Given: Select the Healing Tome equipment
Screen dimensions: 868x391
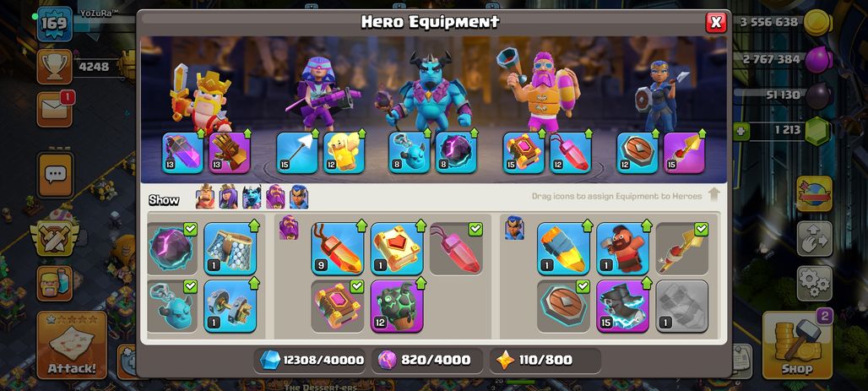Looking at the screenshot, I should (397, 248).
